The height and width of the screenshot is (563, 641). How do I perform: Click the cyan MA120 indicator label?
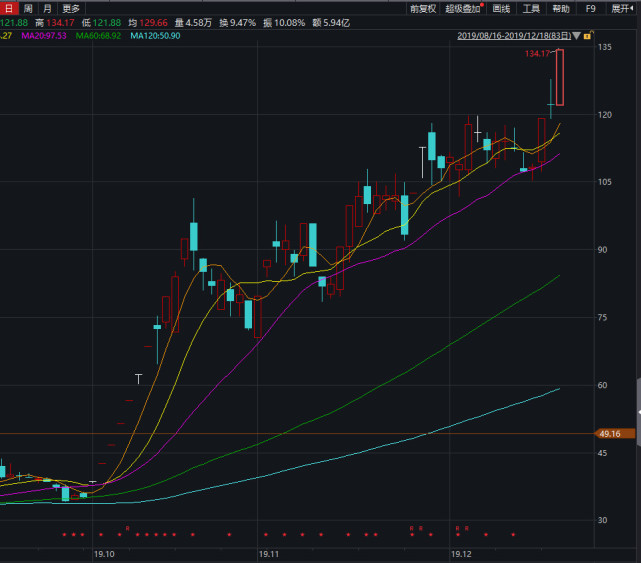pyautogui.click(x=155, y=36)
